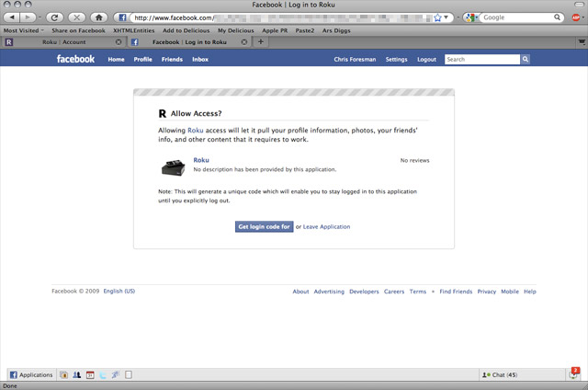
Task: Click the Facebook favicon in the address bar
Action: (x=122, y=17)
